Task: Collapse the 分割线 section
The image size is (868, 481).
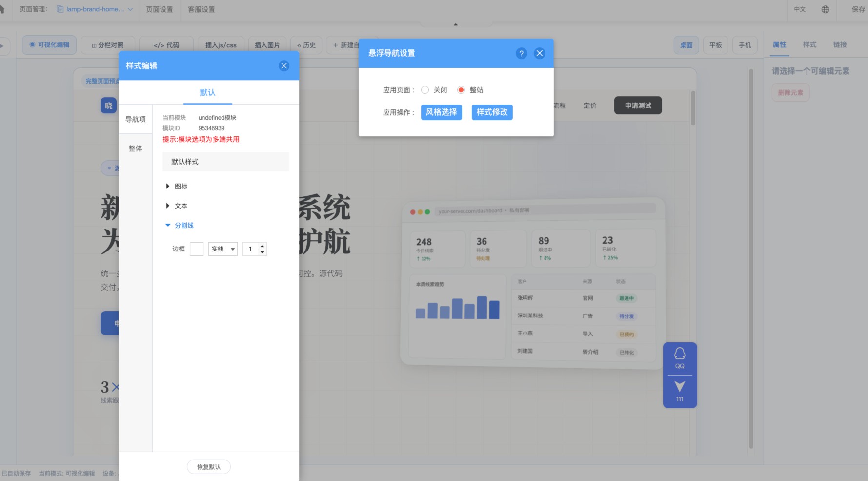Action: tap(179, 225)
